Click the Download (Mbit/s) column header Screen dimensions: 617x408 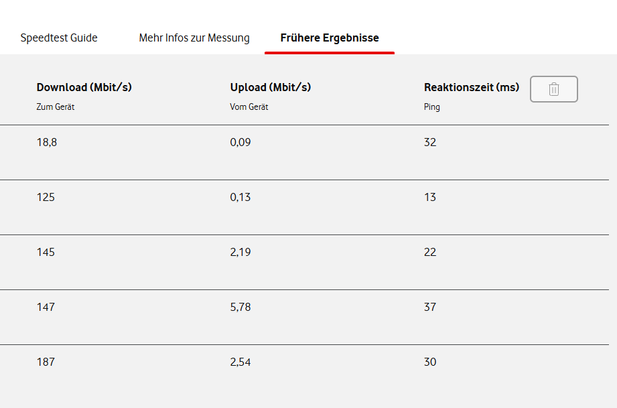tap(84, 87)
